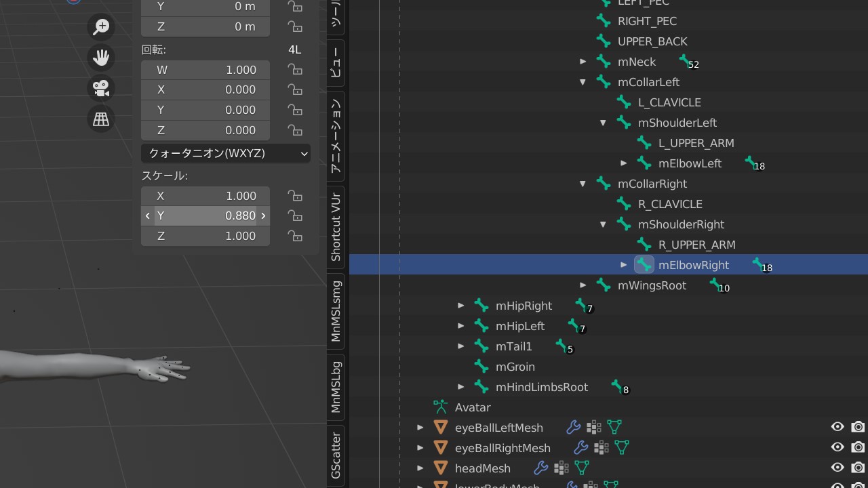Decrease scale Y with left arrow
Image resolution: width=868 pixels, height=488 pixels.
[148, 216]
